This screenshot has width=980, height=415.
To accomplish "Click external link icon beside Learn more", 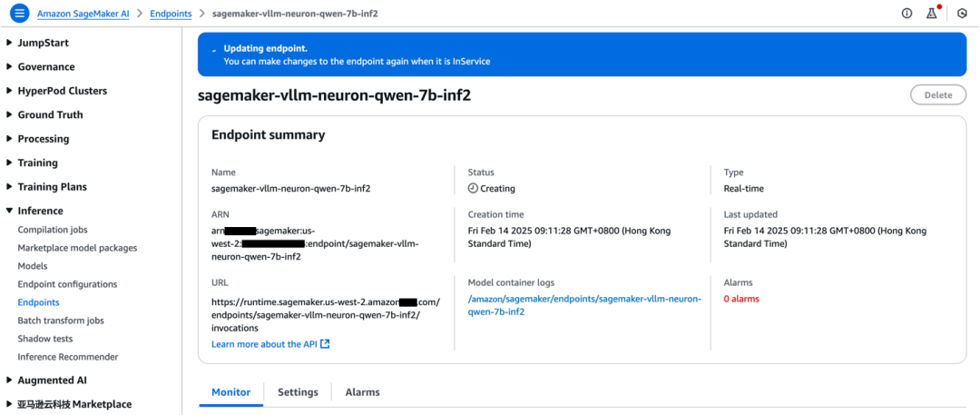I will click(325, 343).
